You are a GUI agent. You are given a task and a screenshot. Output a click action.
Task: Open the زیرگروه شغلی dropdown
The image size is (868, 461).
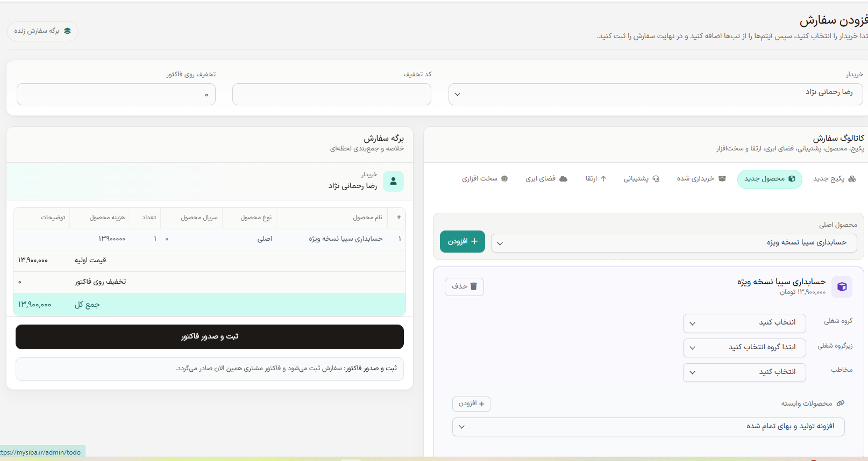744,348
